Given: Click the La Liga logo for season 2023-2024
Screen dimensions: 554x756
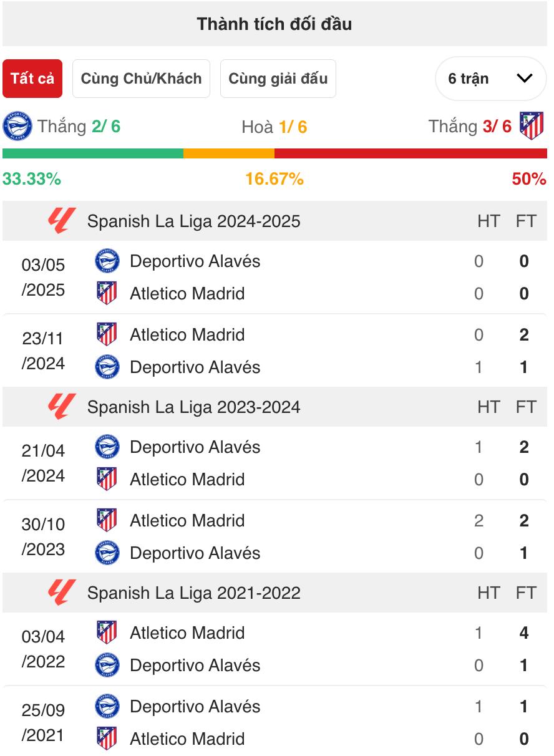Looking at the screenshot, I should 62,407.
